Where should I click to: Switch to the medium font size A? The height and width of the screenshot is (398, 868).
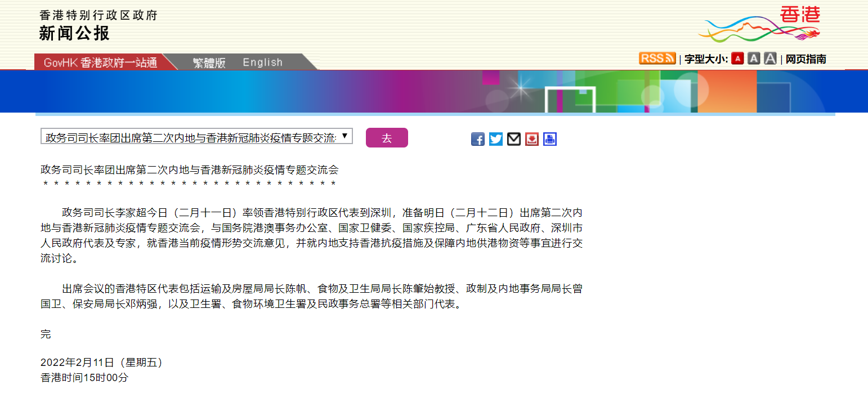point(754,59)
